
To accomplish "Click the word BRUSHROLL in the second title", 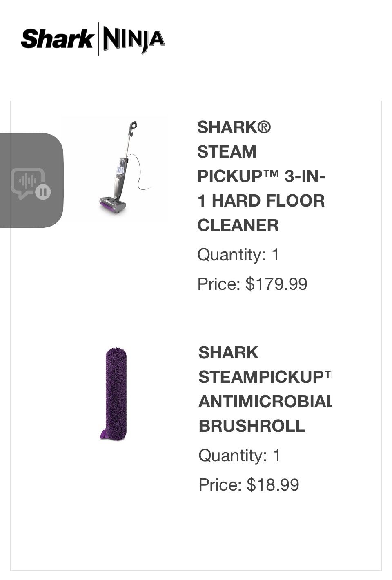I will tap(252, 426).
